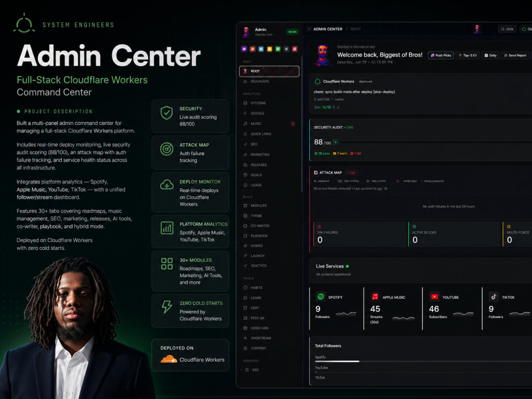Click the green grade badge next to 88/100

pyautogui.click(x=336, y=142)
